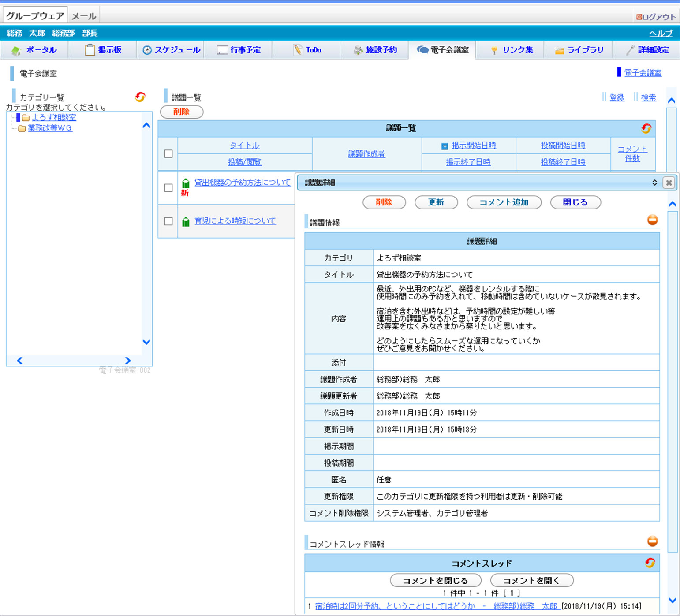Image resolution: width=680 pixels, height=616 pixels.
Task: Click the down scroll arrow in category list
Action: point(146,342)
